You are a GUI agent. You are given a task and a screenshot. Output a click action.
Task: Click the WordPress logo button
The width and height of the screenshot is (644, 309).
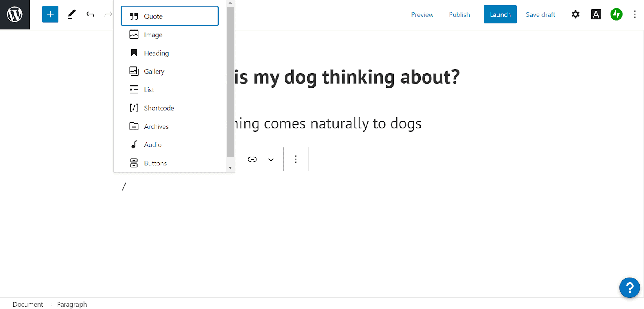point(15,14)
